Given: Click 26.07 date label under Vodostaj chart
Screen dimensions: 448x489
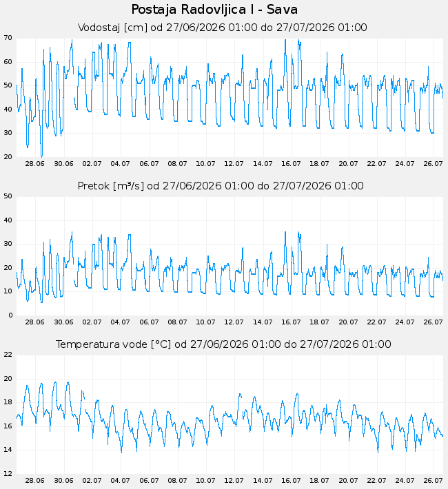Looking at the screenshot, I should tap(433, 164).
